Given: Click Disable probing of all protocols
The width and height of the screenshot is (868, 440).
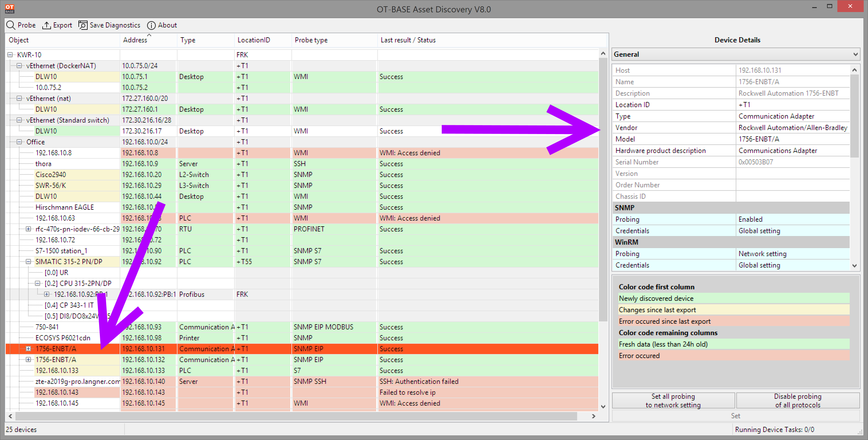Looking at the screenshot, I should coord(797,400).
